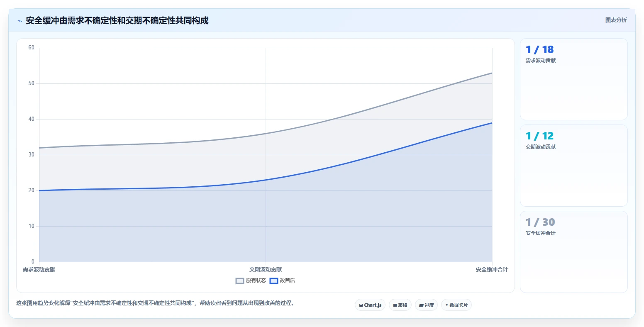Click the icon inside the Chart.js chip
This screenshot has width=644, height=327.
point(361,305)
